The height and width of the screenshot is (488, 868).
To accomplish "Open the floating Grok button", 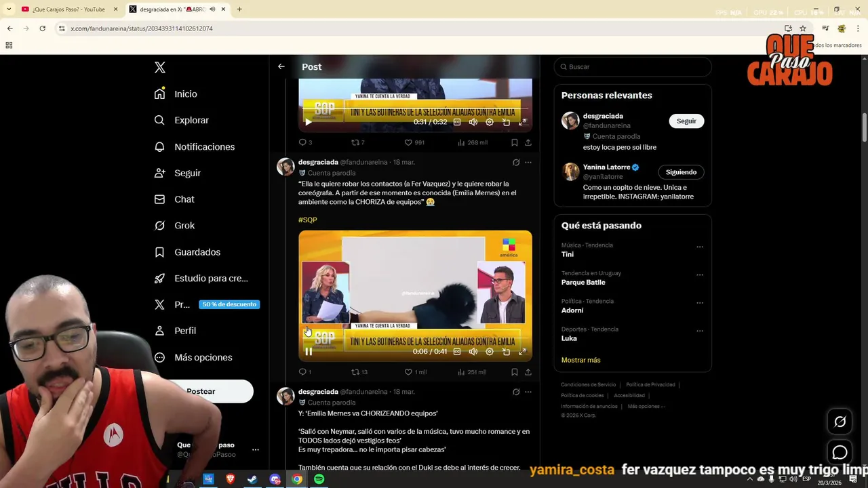I will [840, 422].
